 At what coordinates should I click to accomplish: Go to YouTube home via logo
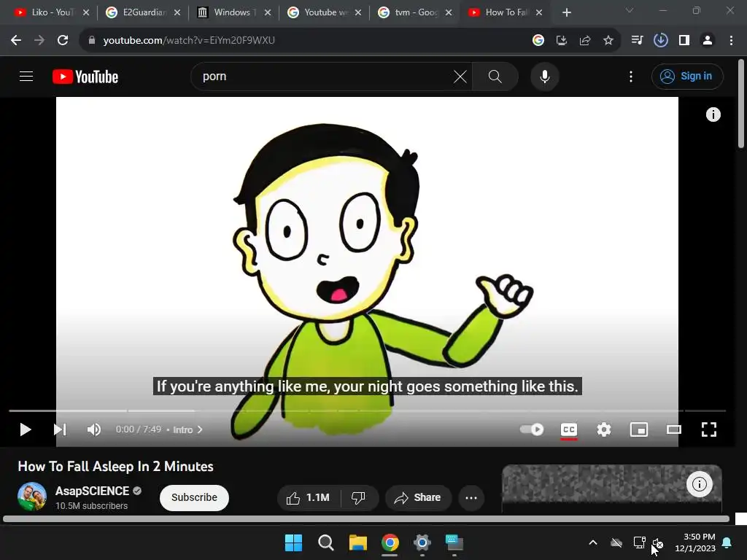pos(85,77)
